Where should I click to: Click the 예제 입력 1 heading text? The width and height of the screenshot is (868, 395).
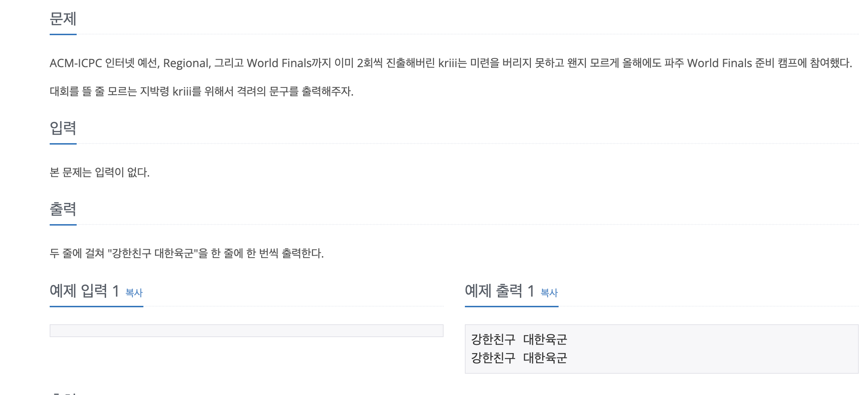pos(84,291)
